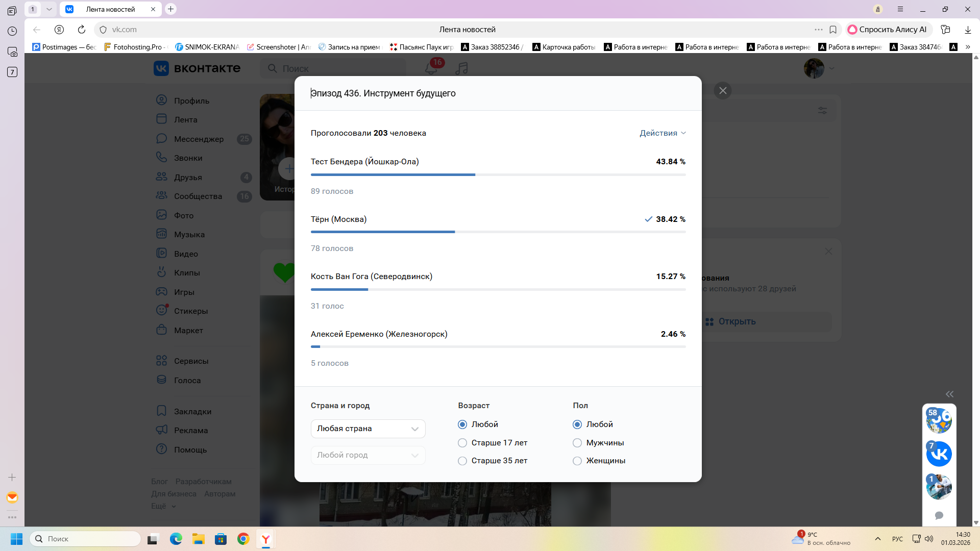
Task: Click the VK notifications bell icon
Action: 431,68
